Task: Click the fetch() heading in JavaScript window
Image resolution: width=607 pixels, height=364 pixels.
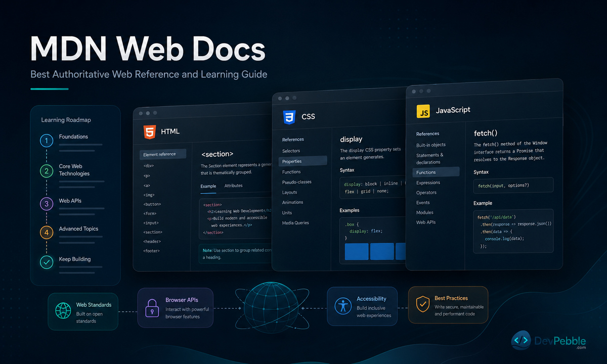Action: click(486, 133)
